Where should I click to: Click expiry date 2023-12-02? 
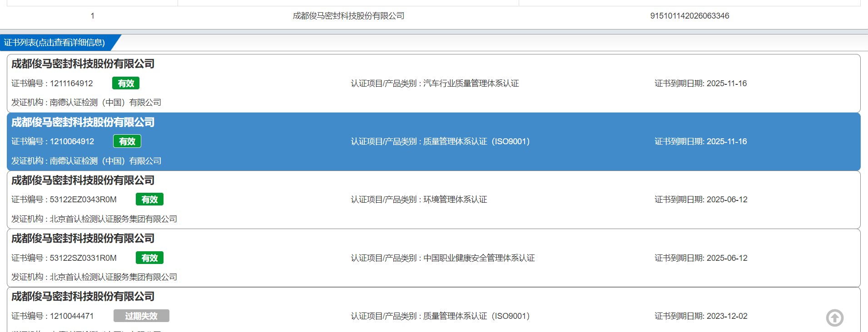[x=727, y=316]
